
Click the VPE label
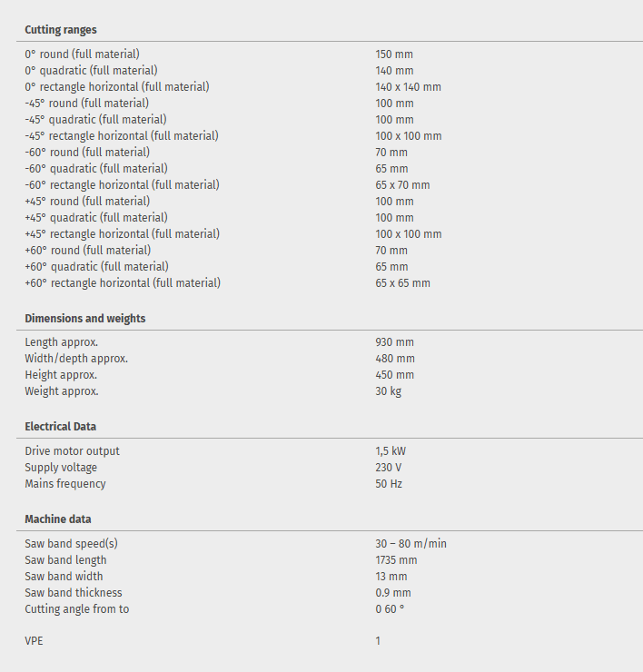pyautogui.click(x=34, y=641)
